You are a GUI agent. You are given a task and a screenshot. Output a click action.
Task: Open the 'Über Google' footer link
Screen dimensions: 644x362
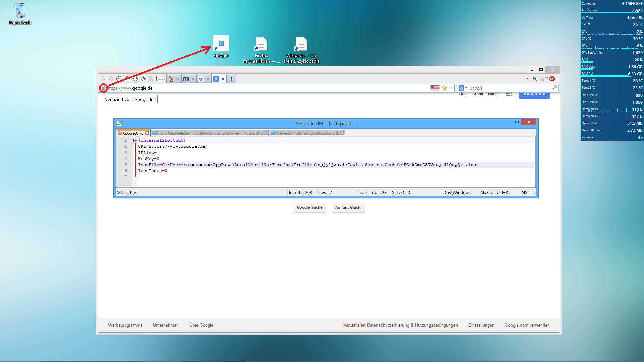pos(201,325)
